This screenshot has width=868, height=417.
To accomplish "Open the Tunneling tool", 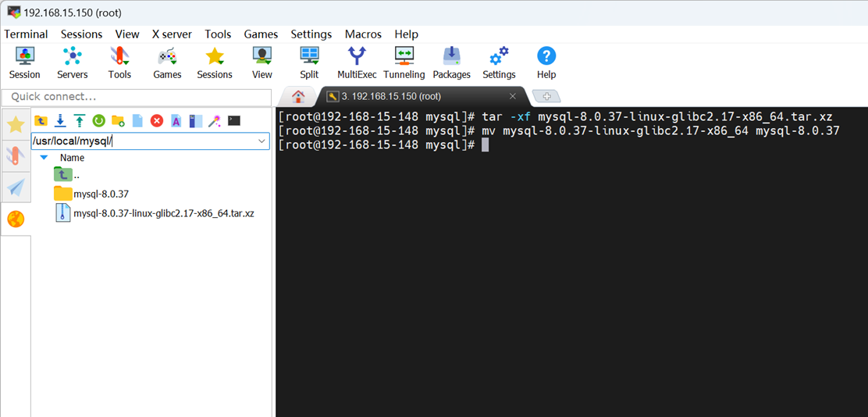I will [x=404, y=62].
